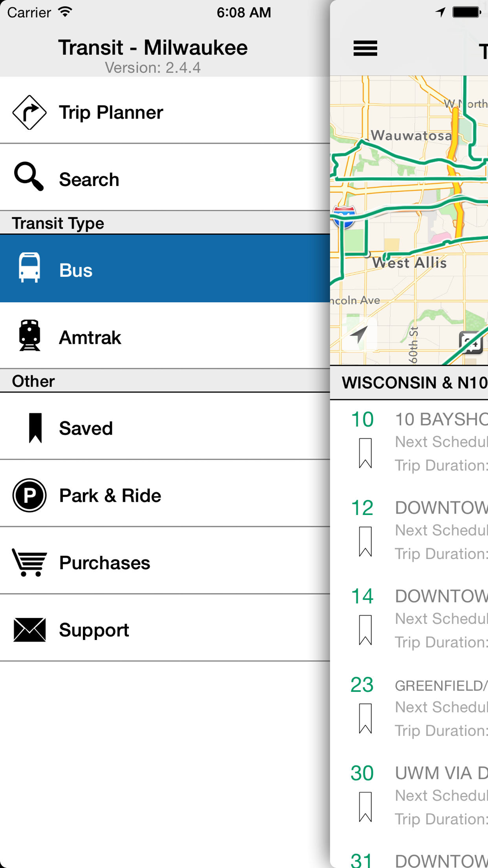Toggle the bookmark for route 12

(365, 541)
